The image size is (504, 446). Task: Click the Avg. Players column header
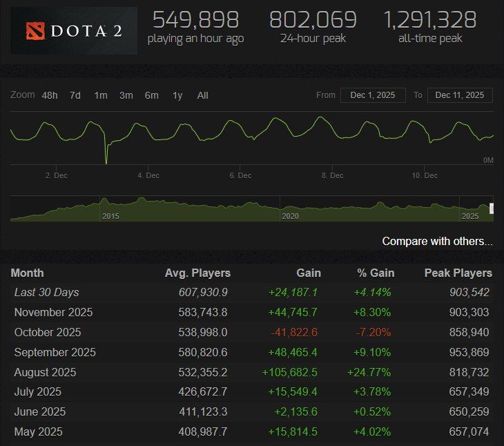click(x=197, y=273)
